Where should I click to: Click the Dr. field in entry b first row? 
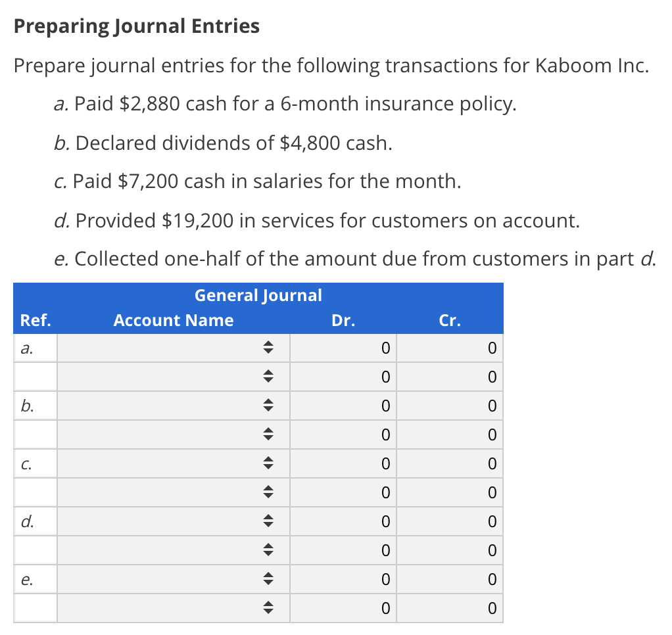pyautogui.click(x=343, y=406)
